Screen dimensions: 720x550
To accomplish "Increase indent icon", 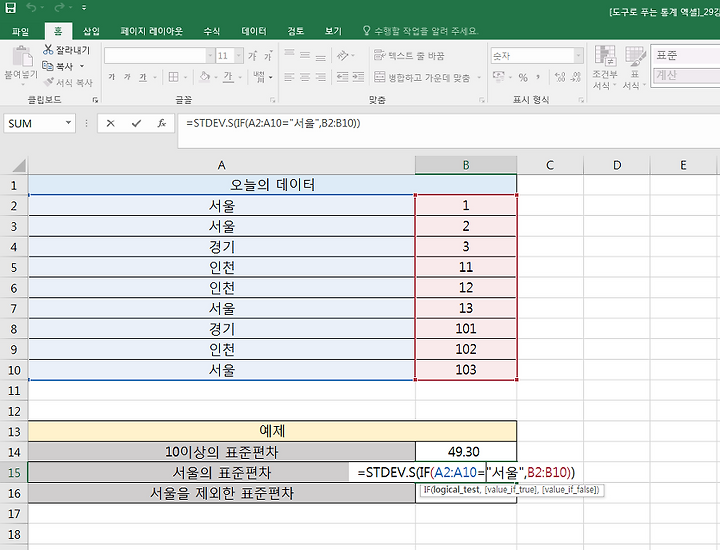I will point(358,77).
